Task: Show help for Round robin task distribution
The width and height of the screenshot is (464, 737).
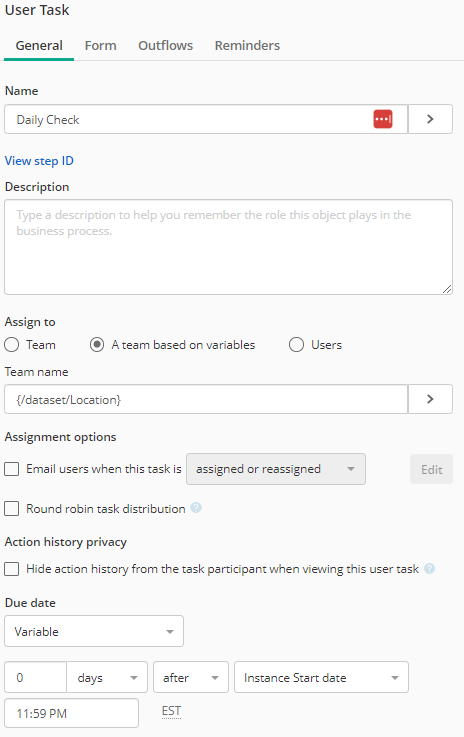Action: 196,508
